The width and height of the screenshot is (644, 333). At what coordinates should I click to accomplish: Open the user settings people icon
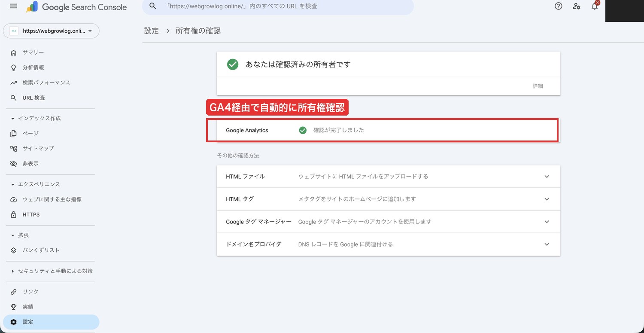click(x=577, y=6)
